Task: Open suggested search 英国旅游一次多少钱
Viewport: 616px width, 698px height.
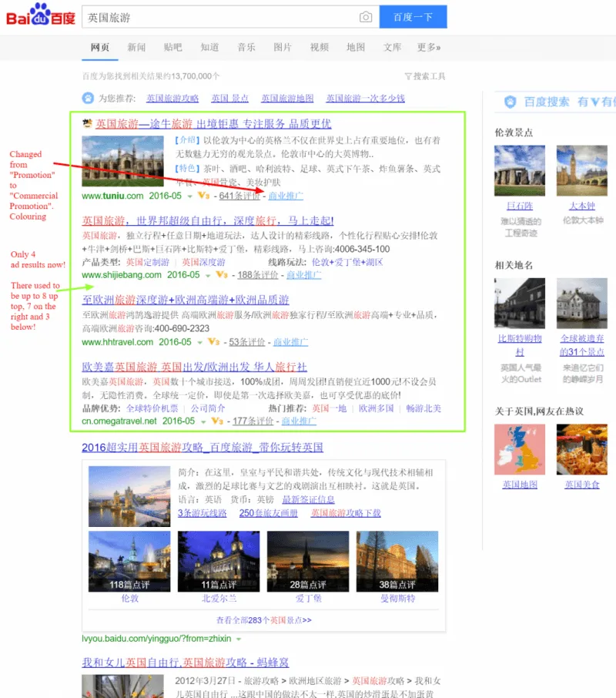Action: point(366,99)
